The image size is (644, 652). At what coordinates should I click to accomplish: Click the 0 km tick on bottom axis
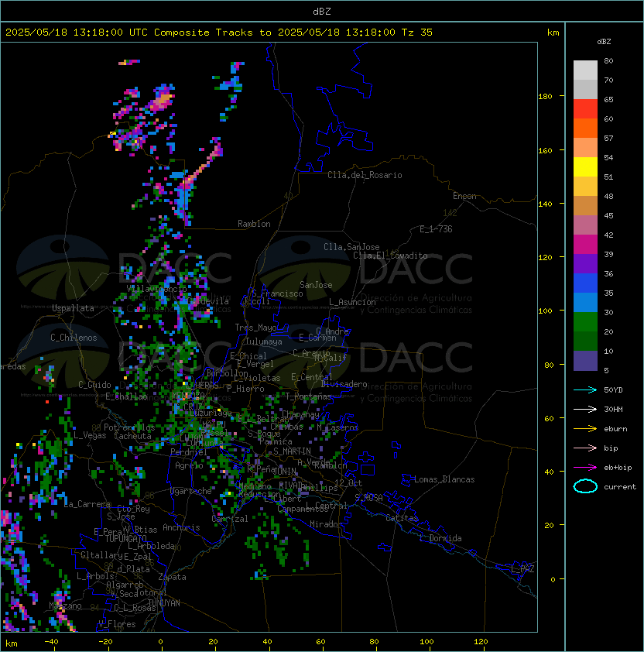point(160,642)
